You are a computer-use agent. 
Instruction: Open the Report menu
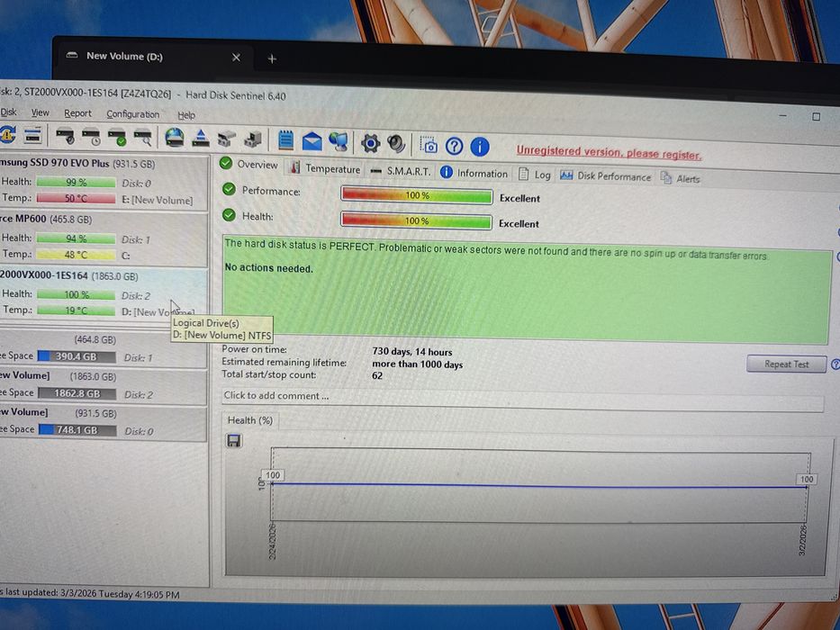click(x=77, y=113)
